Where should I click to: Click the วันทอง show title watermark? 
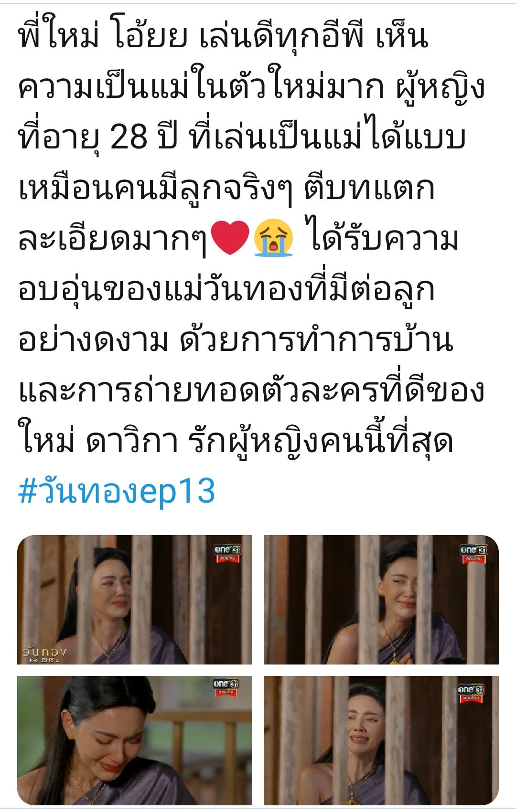click(44, 652)
